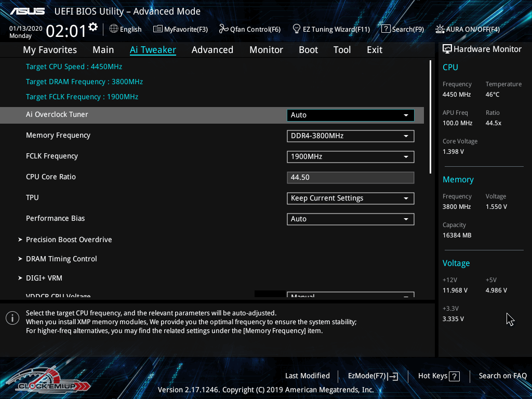Click the settings gear icon beside the clock
Screen dimensions: 532x399
93,26
